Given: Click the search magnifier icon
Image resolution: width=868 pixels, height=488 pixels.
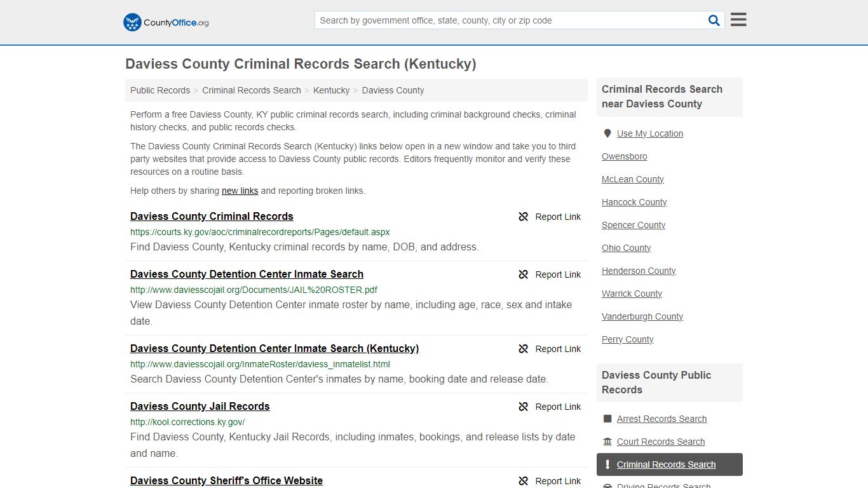Looking at the screenshot, I should pyautogui.click(x=714, y=20).
